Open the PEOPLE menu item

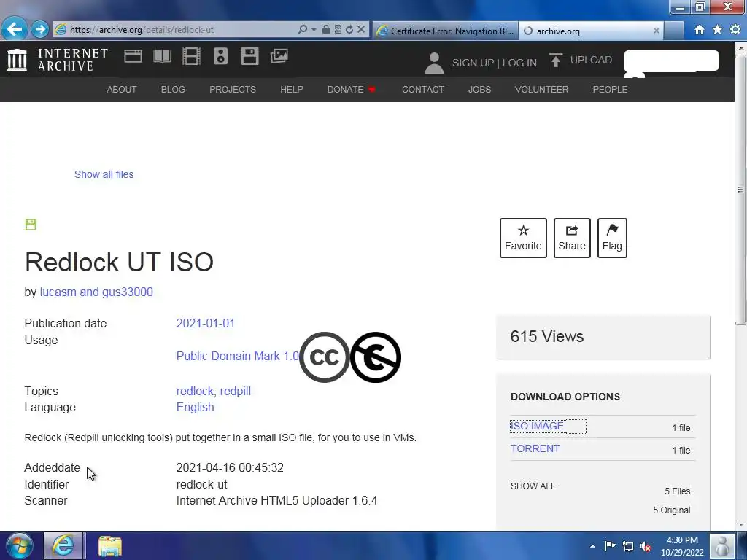tap(610, 90)
